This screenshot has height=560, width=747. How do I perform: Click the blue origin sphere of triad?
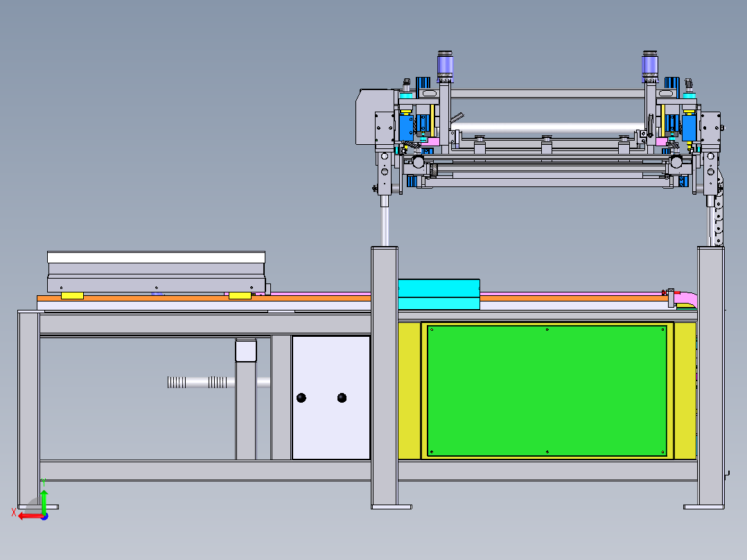pos(44,516)
